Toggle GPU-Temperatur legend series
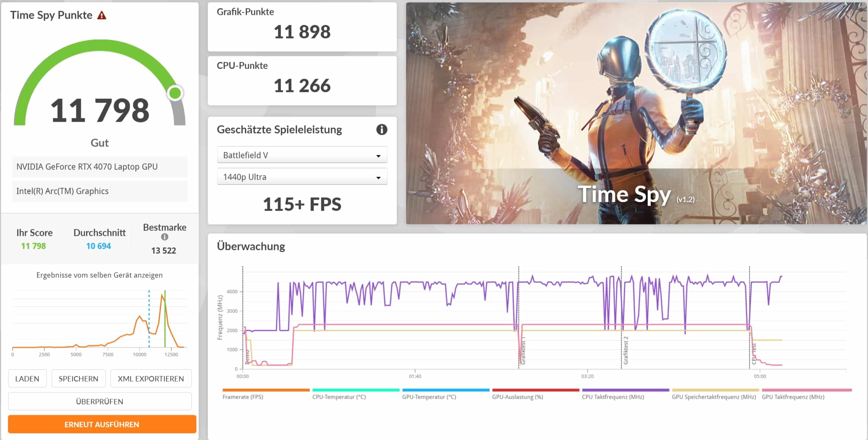This screenshot has height=440, width=868. tap(429, 397)
